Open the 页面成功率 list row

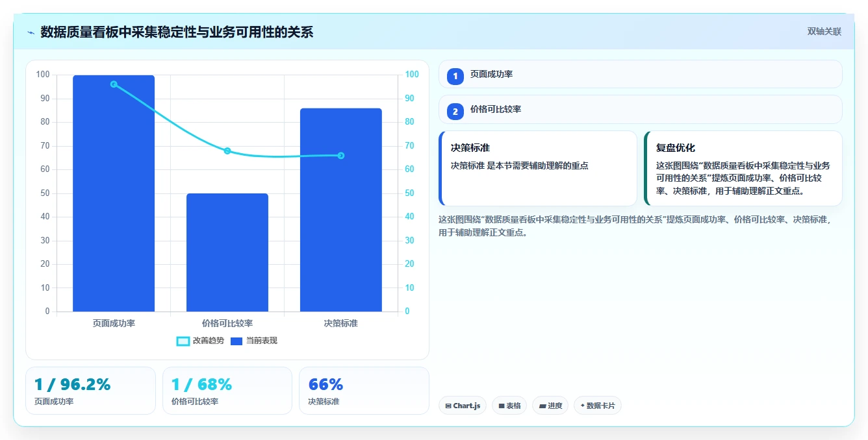point(641,74)
